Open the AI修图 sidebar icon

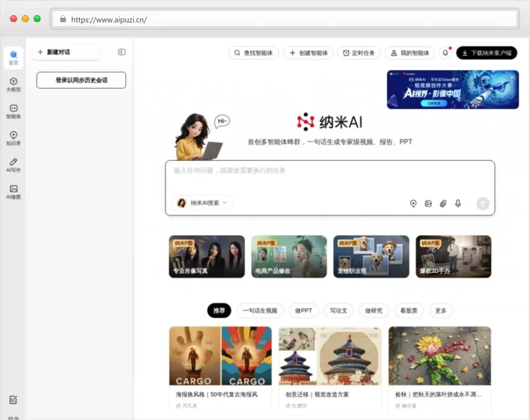tap(13, 192)
